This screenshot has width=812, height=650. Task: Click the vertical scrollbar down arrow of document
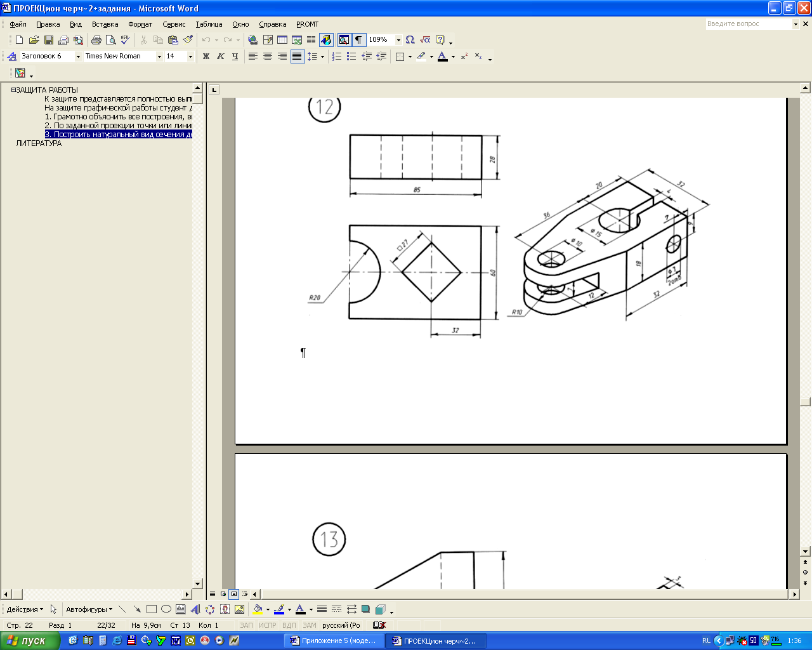[x=806, y=552]
